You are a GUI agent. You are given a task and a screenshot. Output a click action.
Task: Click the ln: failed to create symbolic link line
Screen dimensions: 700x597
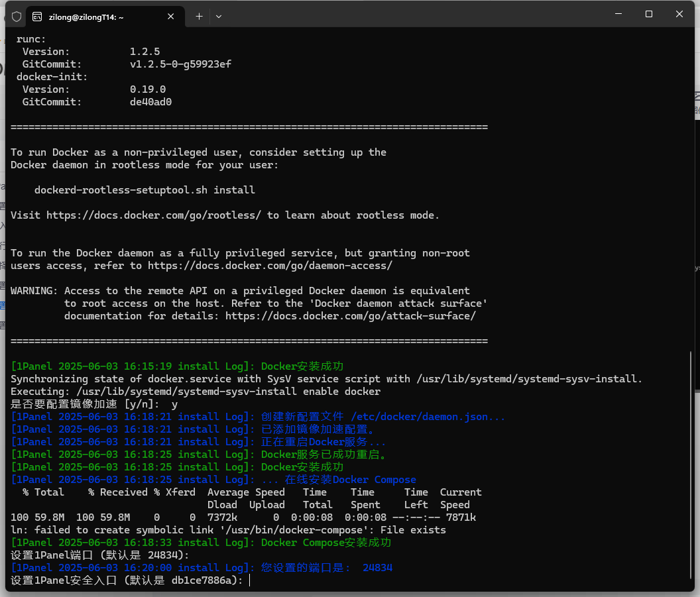(228, 530)
